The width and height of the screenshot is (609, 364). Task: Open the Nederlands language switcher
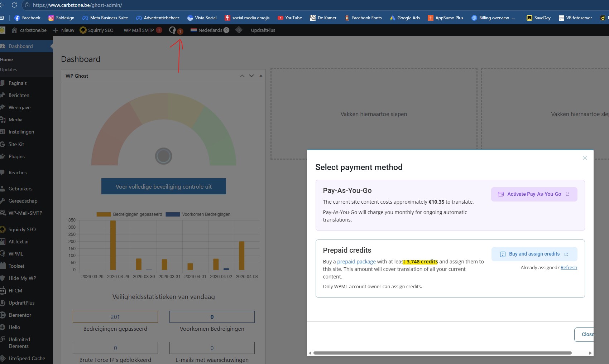tap(210, 30)
